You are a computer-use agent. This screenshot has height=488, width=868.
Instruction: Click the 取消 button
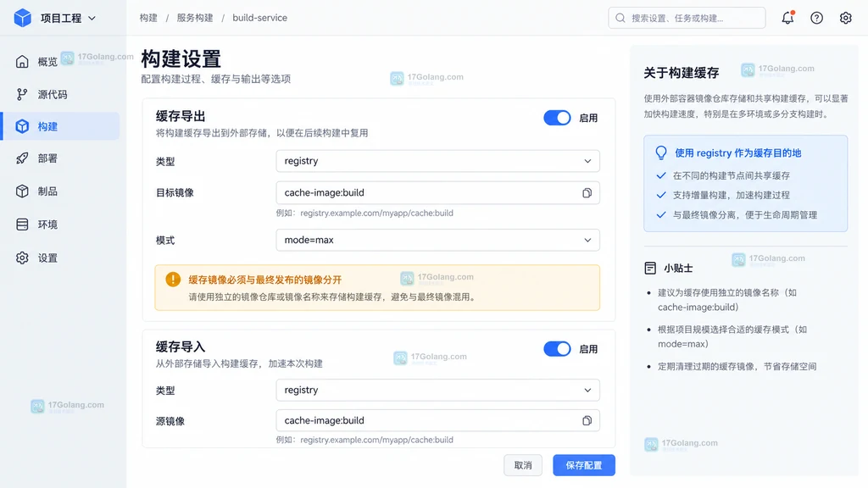tap(522, 465)
